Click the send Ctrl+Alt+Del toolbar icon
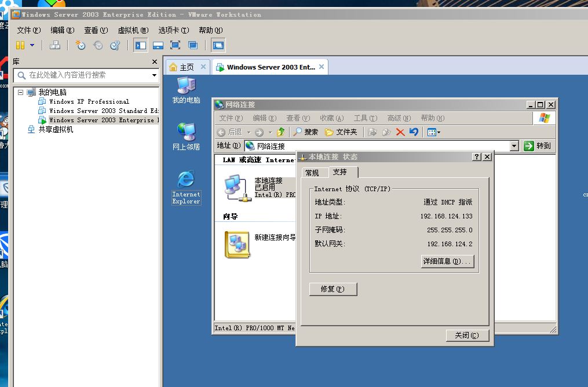 (55, 45)
